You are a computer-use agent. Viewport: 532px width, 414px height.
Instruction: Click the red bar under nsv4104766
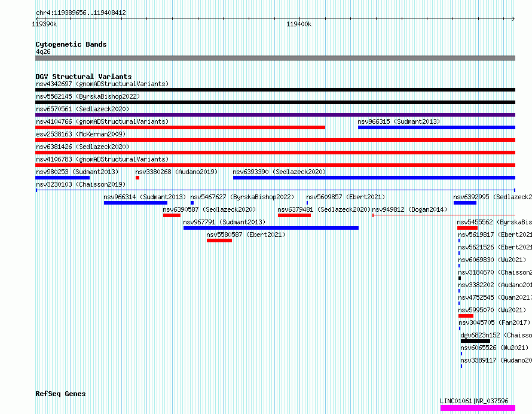click(180, 127)
